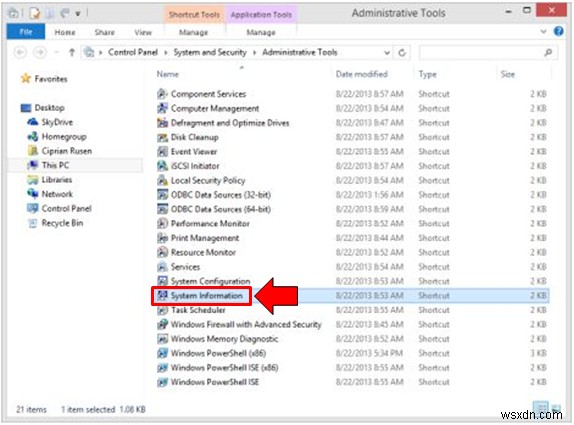This screenshot has width=574, height=425.
Task: Select Recycle Bin in navigation pane
Action: pyautogui.click(x=62, y=223)
